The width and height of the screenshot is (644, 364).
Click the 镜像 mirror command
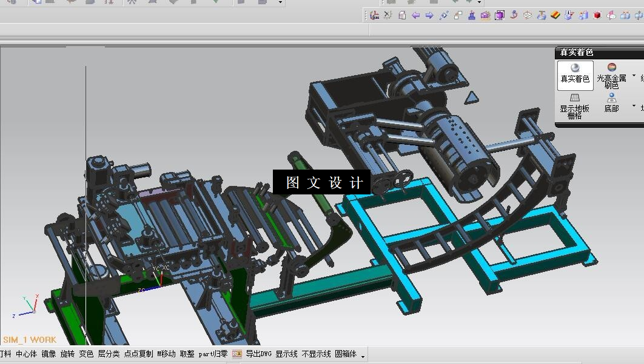coord(49,354)
